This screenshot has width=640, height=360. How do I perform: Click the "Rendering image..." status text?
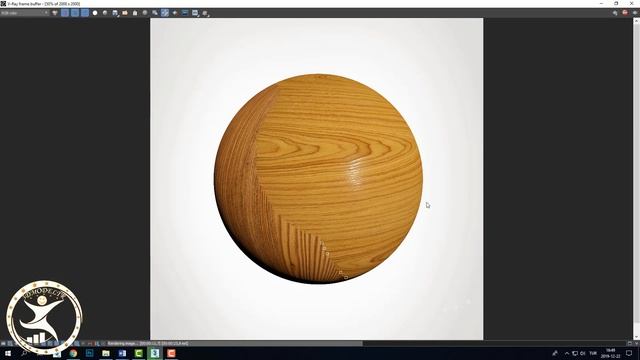click(x=148, y=344)
